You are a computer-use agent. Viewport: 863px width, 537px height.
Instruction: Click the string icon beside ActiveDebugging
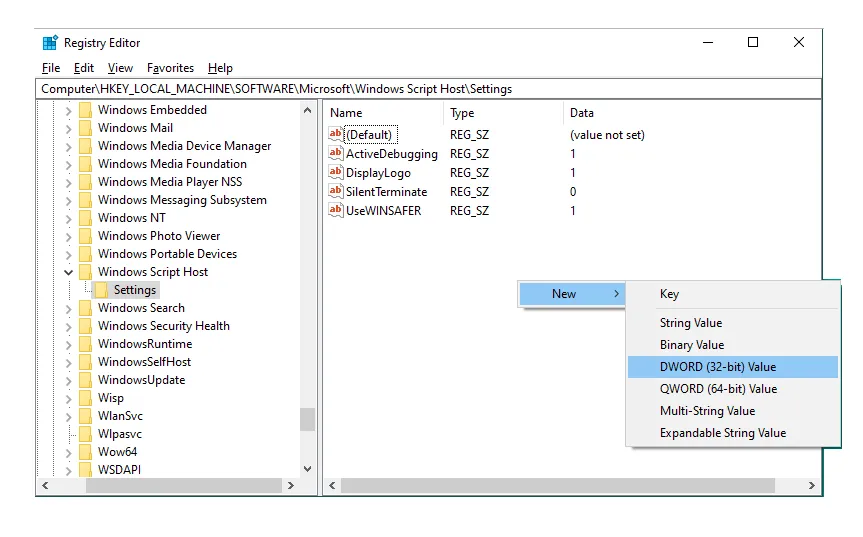(335, 153)
